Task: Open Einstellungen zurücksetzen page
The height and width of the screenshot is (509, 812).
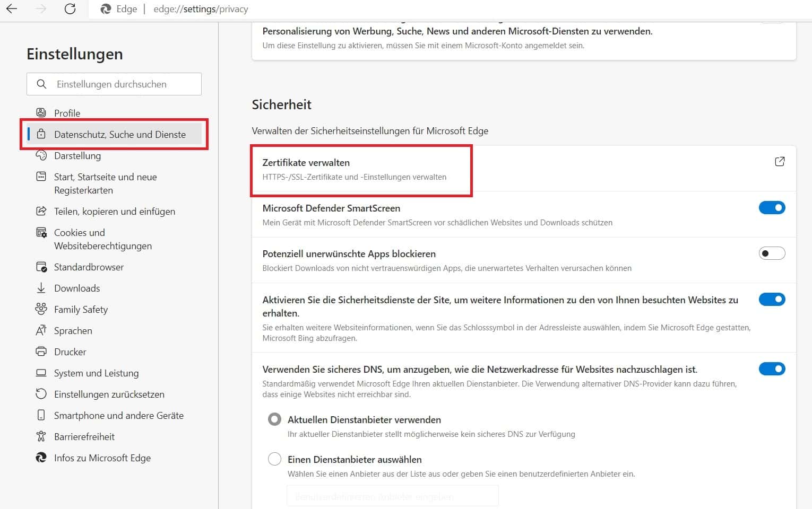Action: click(109, 394)
